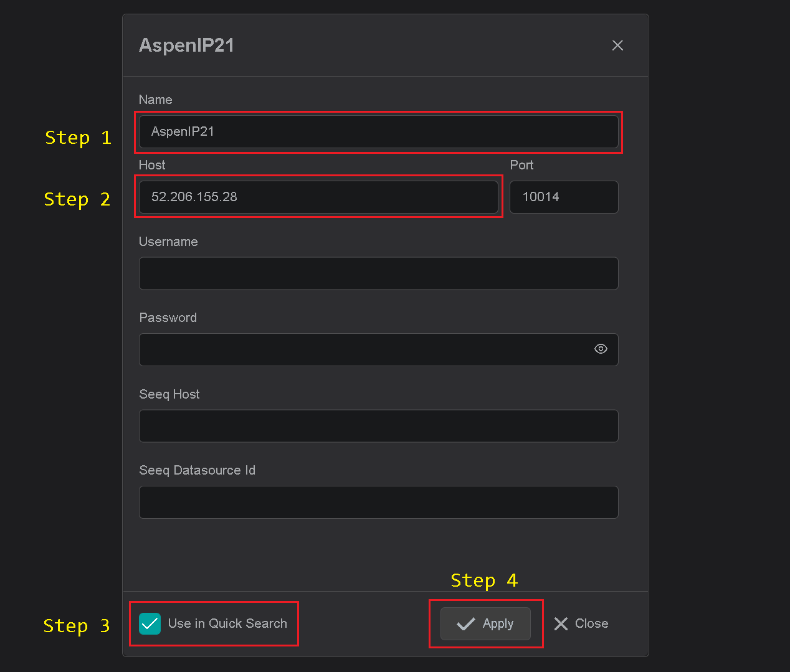Click the Host field with 52.206.155.28

tap(318, 197)
